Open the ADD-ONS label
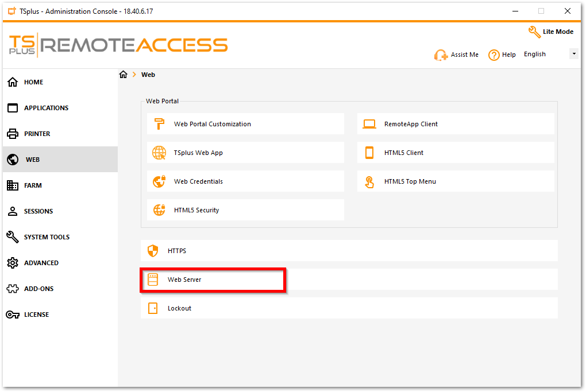Viewport: 586px width, 392px height. (39, 289)
